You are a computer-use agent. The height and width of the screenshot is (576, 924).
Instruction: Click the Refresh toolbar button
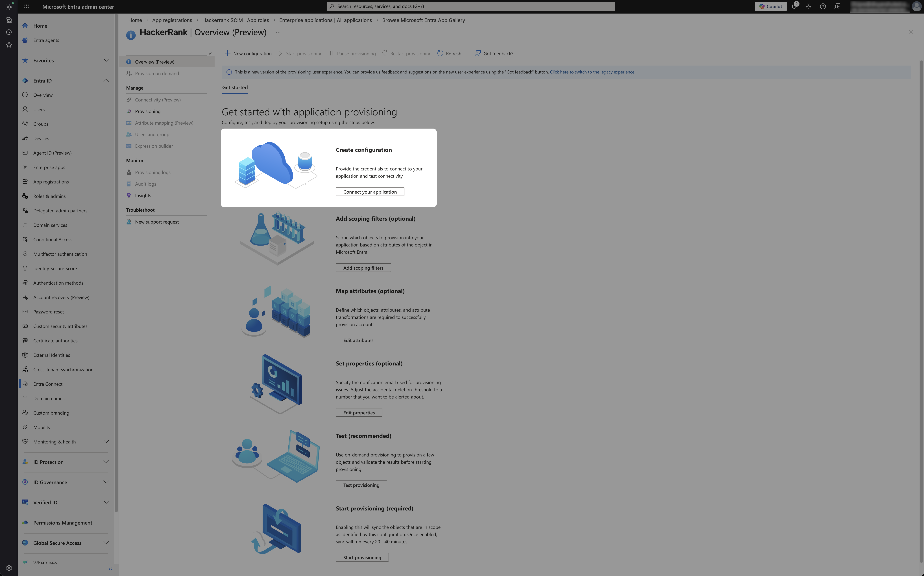[449, 54]
